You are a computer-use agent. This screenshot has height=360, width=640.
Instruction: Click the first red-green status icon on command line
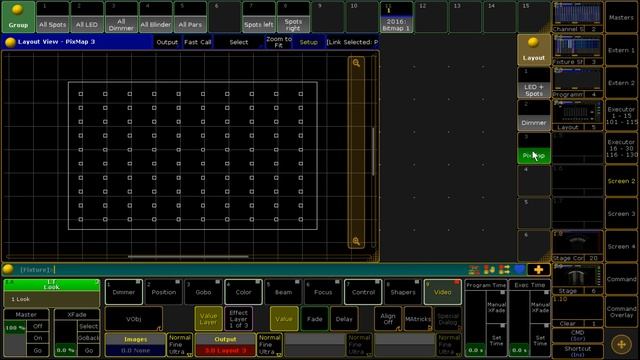coord(474,269)
